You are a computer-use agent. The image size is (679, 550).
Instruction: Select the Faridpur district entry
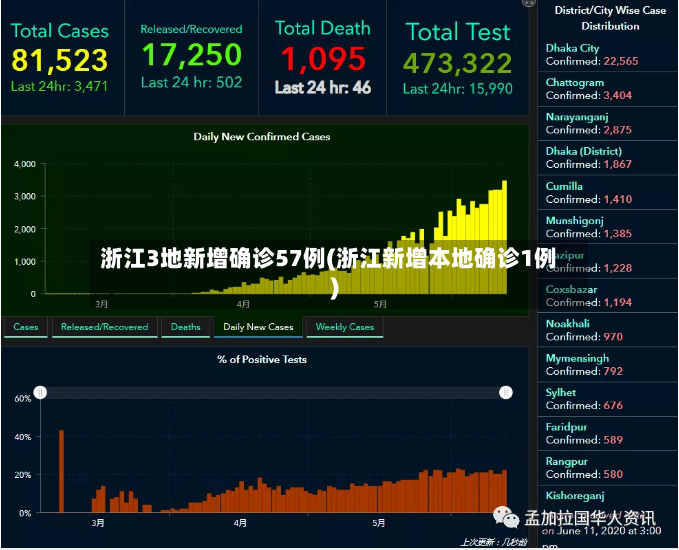coord(608,434)
